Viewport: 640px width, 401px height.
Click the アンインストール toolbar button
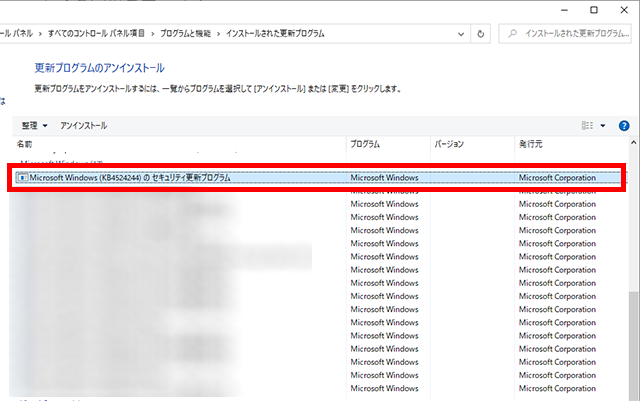[83, 126]
